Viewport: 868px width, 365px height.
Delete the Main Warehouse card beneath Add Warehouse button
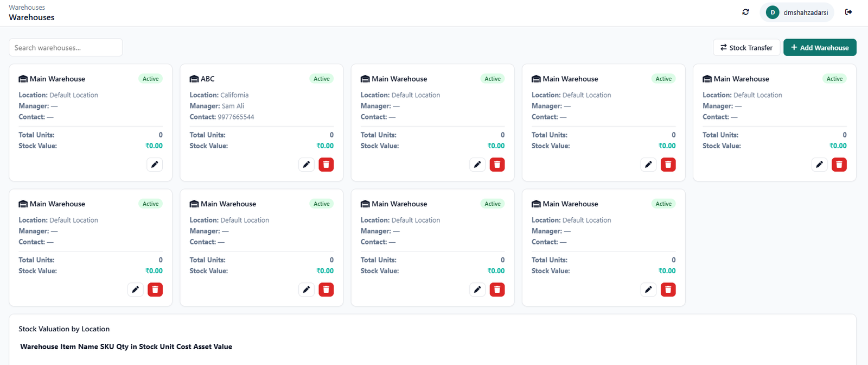click(x=839, y=165)
